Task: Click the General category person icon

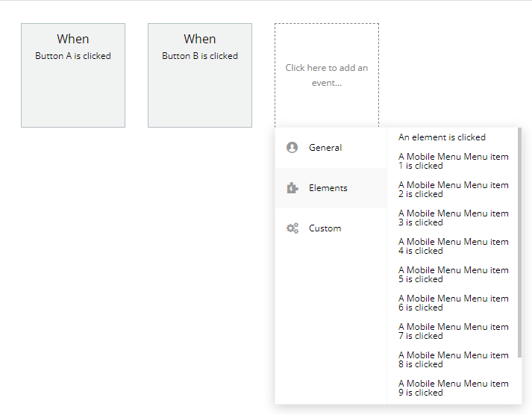Action: coord(292,148)
